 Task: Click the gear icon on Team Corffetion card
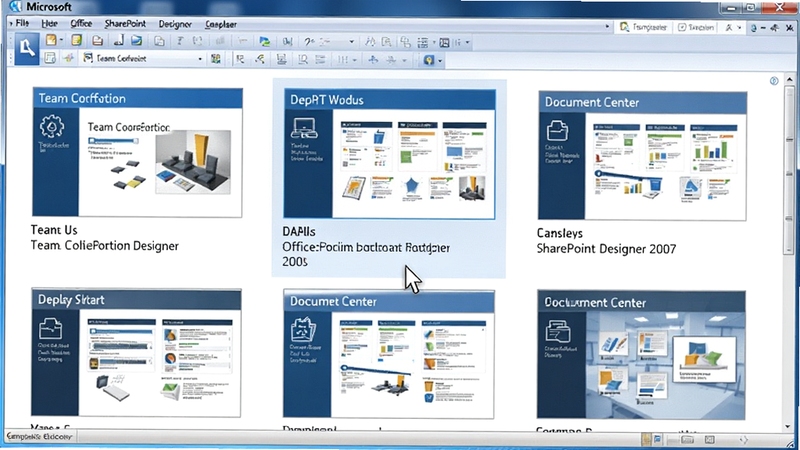coord(52,127)
